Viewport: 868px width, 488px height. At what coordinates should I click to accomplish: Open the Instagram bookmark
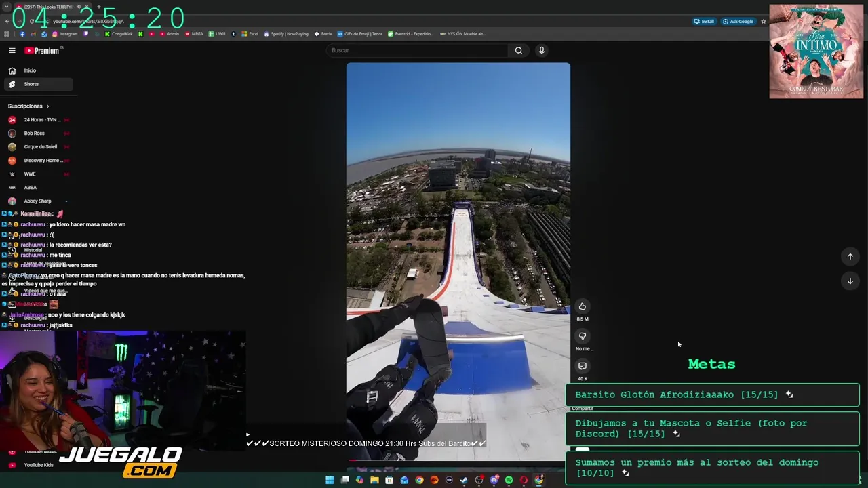click(65, 34)
